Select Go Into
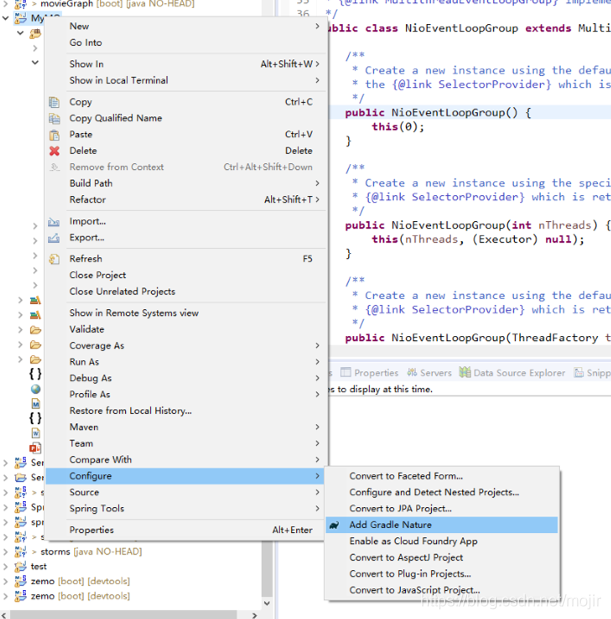 pyautogui.click(x=186, y=43)
